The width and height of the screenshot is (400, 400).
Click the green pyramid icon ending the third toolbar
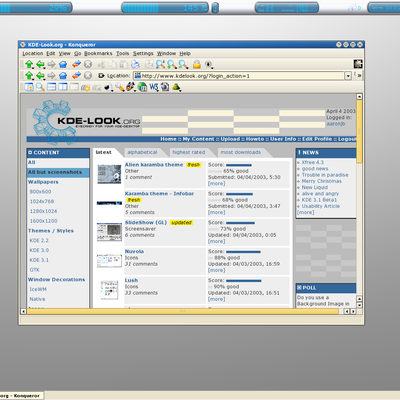click(176, 87)
